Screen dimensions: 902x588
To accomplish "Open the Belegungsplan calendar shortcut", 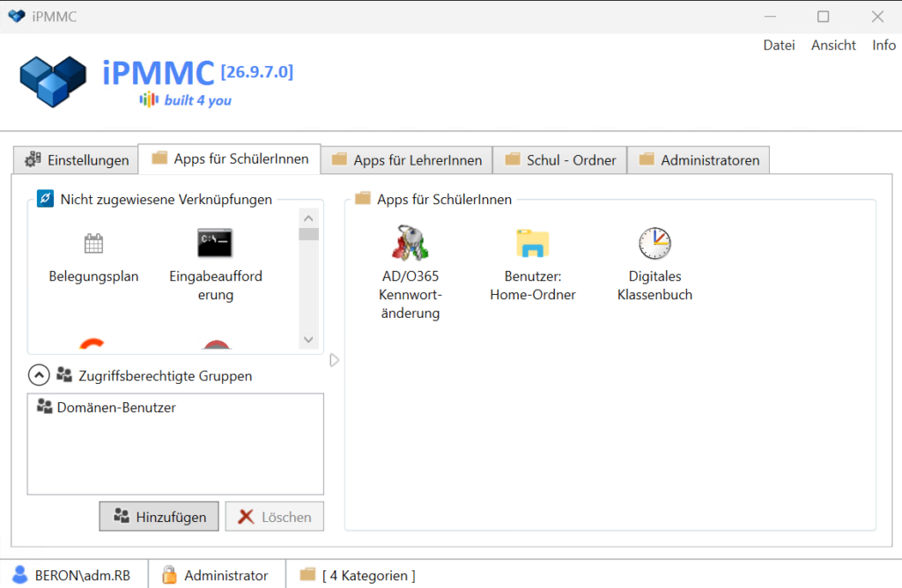I will [93, 244].
